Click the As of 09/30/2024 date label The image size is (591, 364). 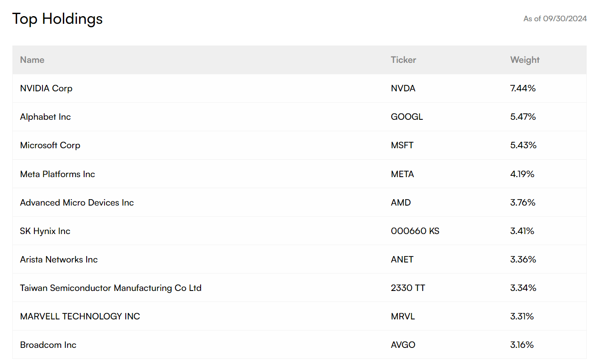555,19
